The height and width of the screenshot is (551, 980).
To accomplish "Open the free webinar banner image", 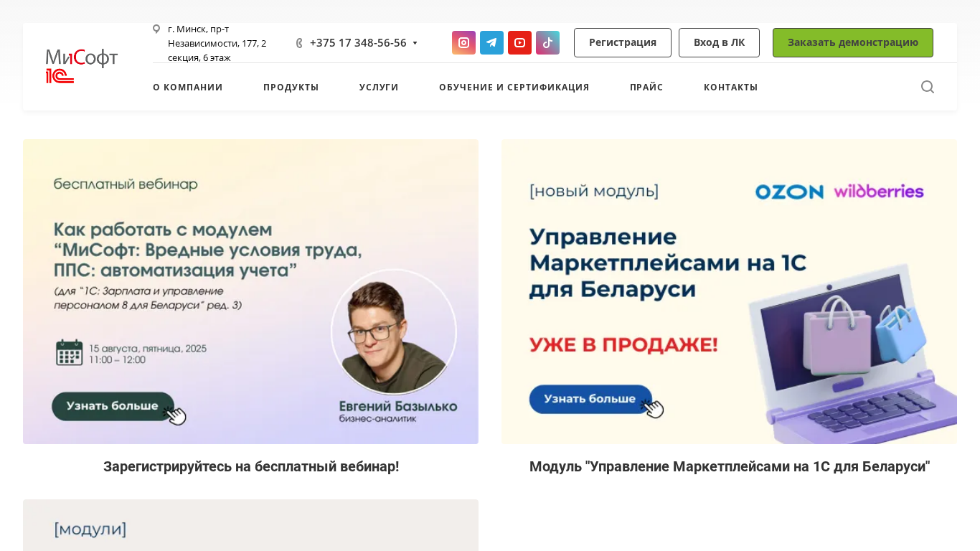I will (250, 291).
